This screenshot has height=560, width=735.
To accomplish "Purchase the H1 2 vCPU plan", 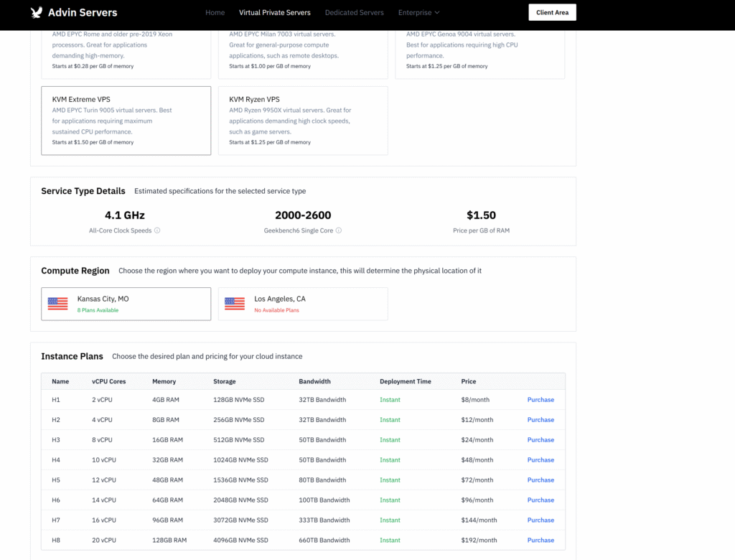I will [540, 400].
